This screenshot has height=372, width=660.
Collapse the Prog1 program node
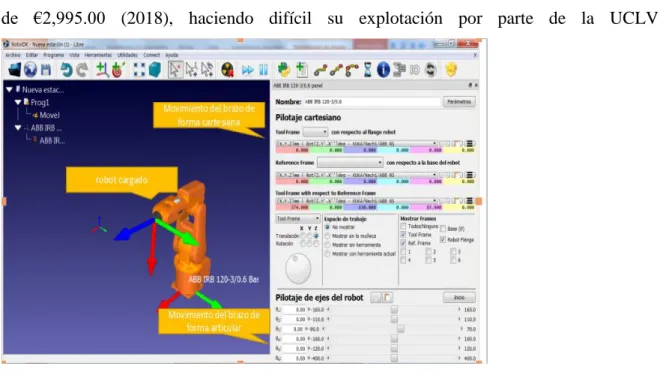18,102
